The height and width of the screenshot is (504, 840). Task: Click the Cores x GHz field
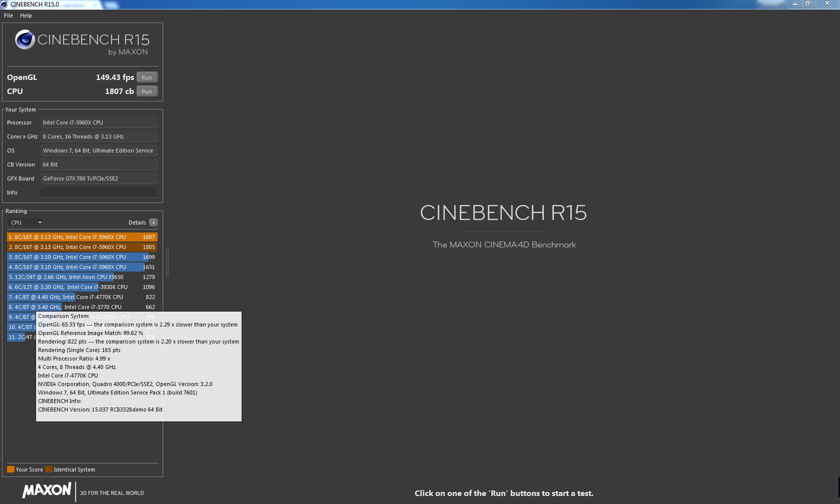[99, 136]
